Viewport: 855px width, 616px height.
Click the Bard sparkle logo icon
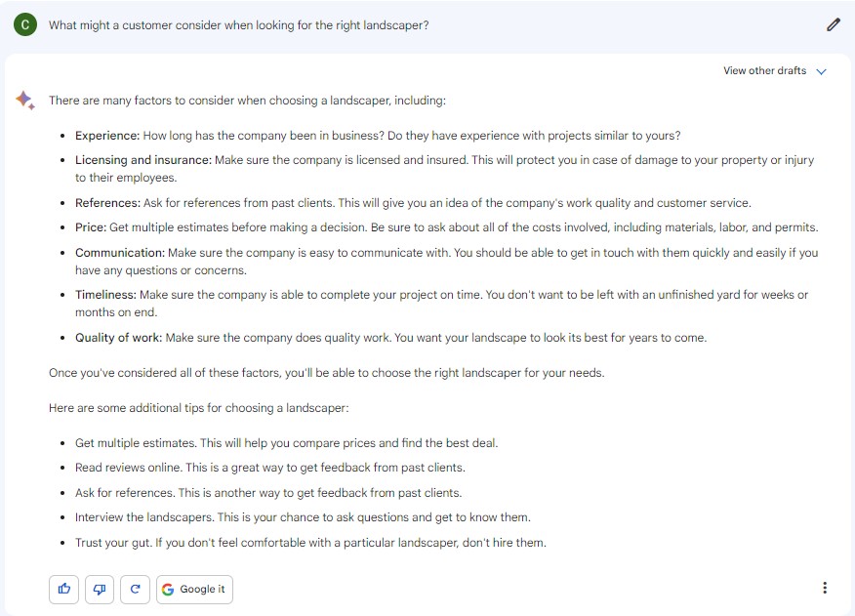pos(25,100)
